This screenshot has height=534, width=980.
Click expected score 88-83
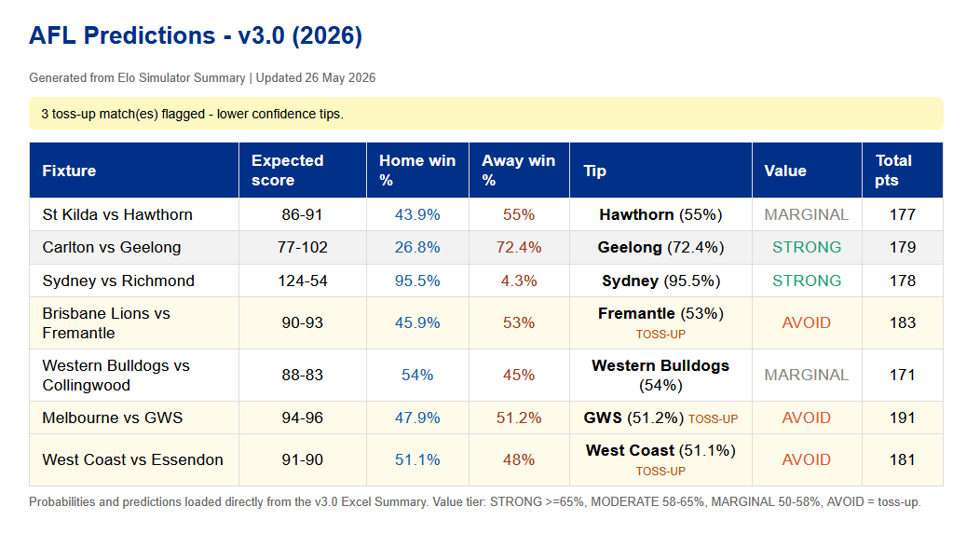[303, 376]
